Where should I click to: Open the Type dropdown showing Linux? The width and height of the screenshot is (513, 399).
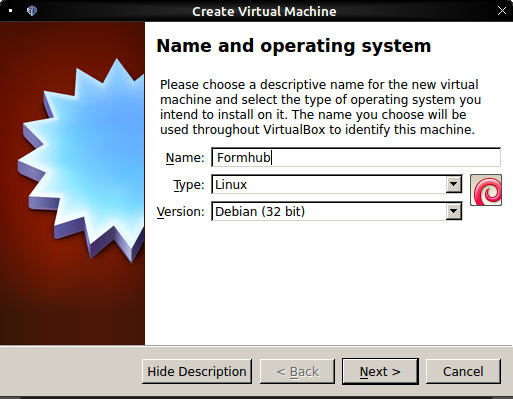tap(337, 184)
